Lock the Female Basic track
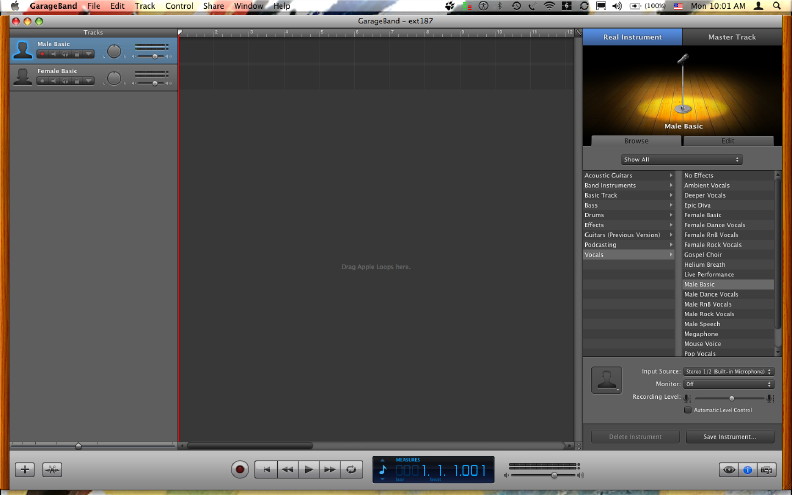The image size is (792, 495). point(77,81)
